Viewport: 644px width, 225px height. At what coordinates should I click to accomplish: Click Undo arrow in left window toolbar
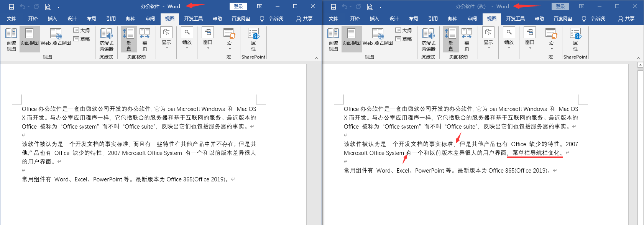coord(22,7)
